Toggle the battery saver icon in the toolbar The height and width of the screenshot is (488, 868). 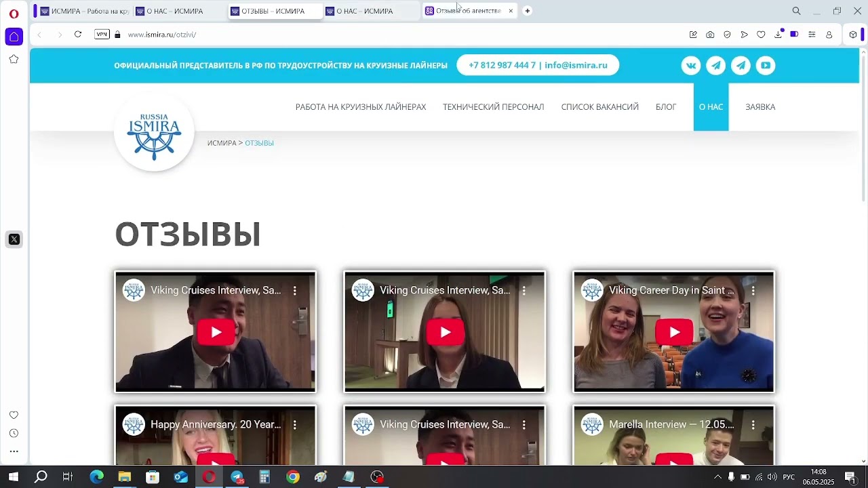pyautogui.click(x=795, y=35)
